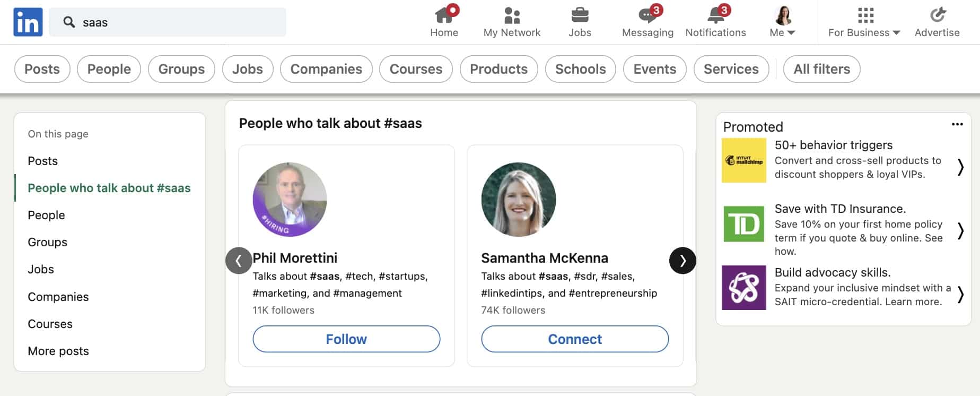Image resolution: width=980 pixels, height=396 pixels.
Task: Open Phil Morettini's name link
Action: [295, 258]
